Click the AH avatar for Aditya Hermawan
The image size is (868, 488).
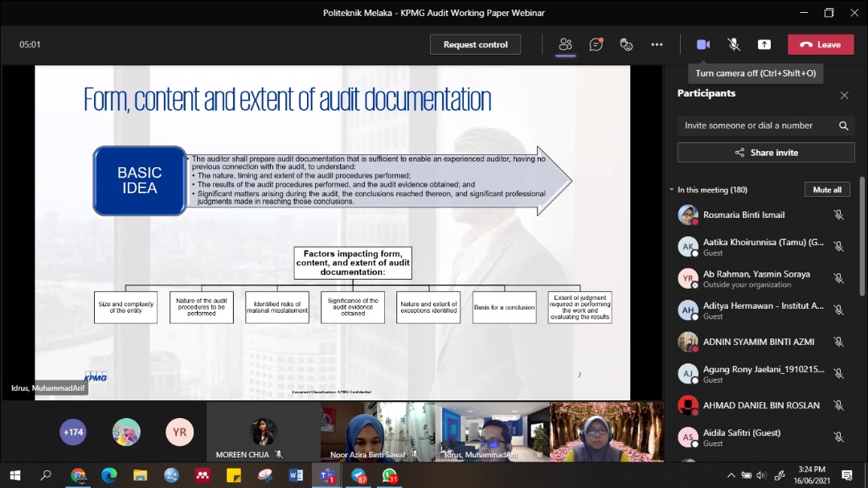pos(688,310)
